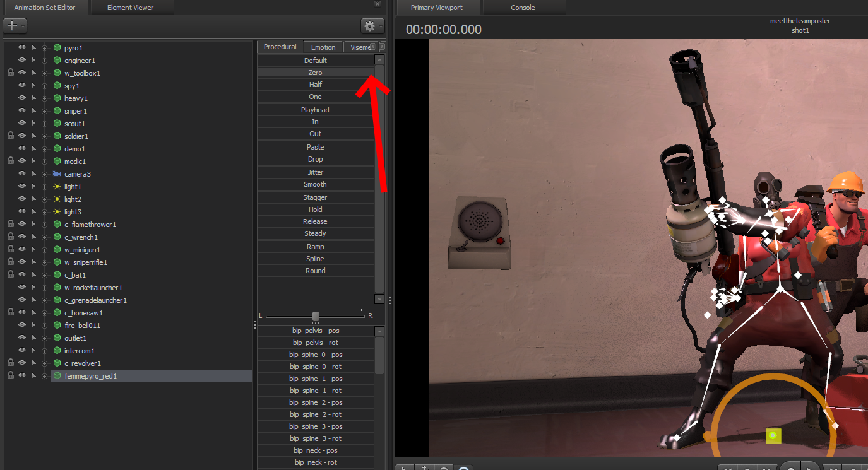The image size is (868, 470).
Task: Expand the c_revolver1 tree node
Action: (44, 363)
